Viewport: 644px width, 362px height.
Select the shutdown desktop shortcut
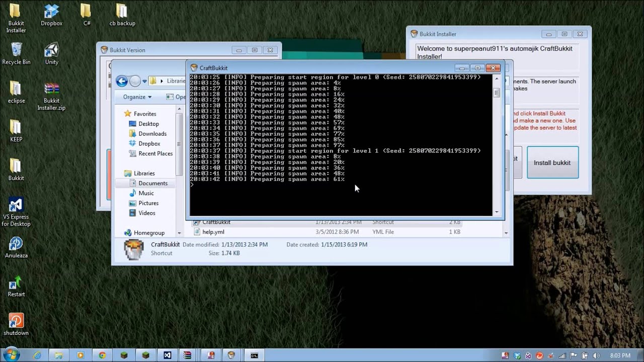(x=16, y=325)
